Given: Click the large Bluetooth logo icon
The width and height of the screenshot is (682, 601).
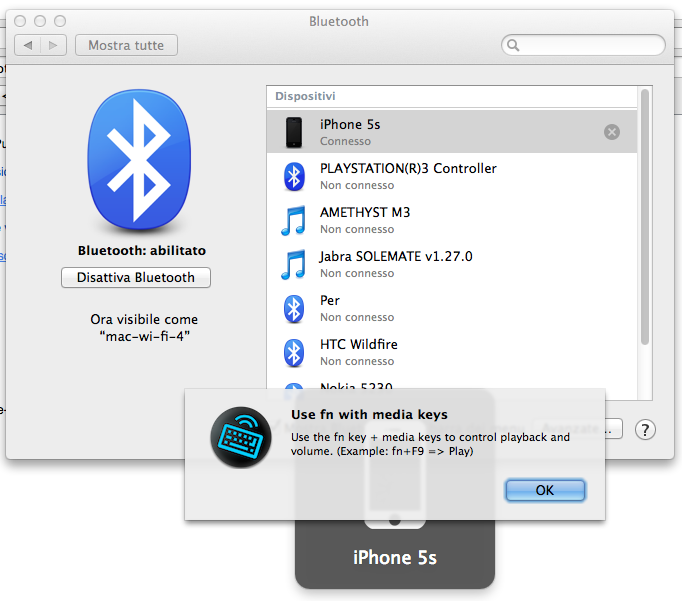Looking at the screenshot, I should (x=139, y=160).
